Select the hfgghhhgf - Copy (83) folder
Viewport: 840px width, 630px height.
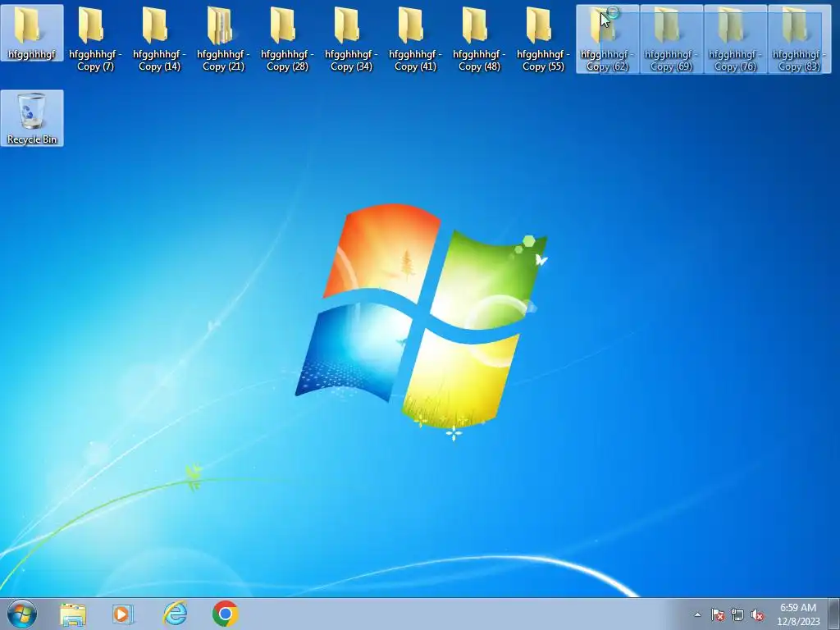tap(799, 39)
